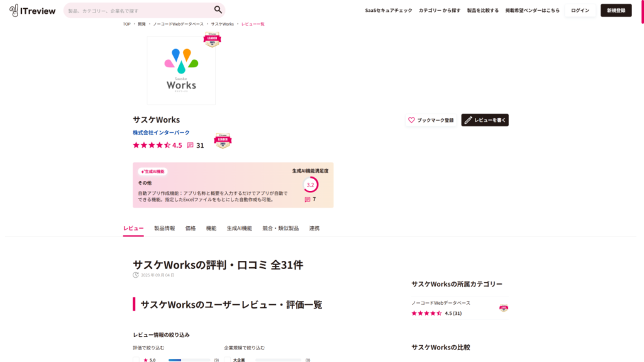Open the 製品を比較する header menu
Image resolution: width=644 pixels, height=362 pixels.
(482, 11)
